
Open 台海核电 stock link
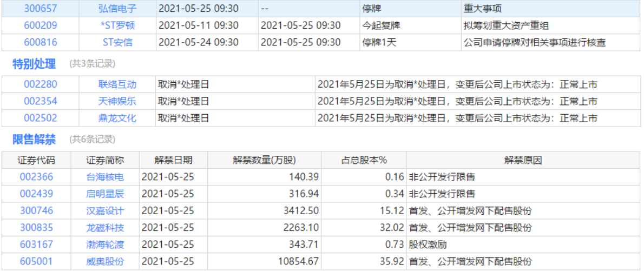[x=105, y=177]
